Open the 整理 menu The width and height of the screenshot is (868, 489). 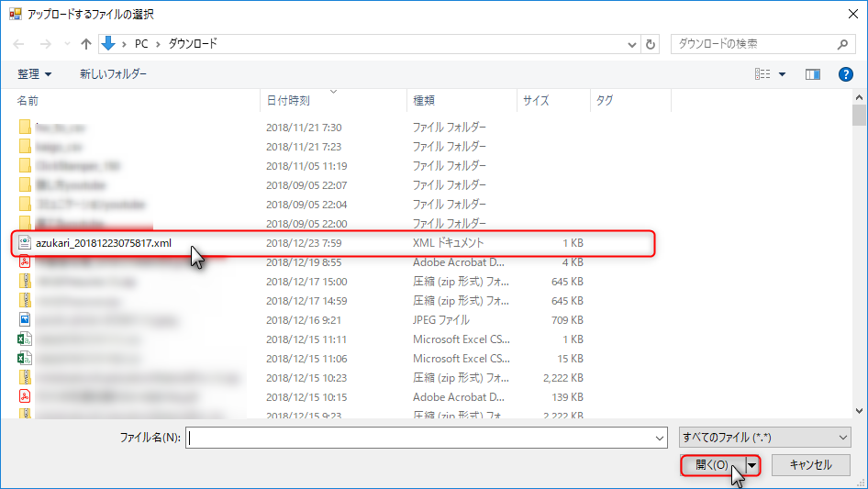pyautogui.click(x=35, y=73)
